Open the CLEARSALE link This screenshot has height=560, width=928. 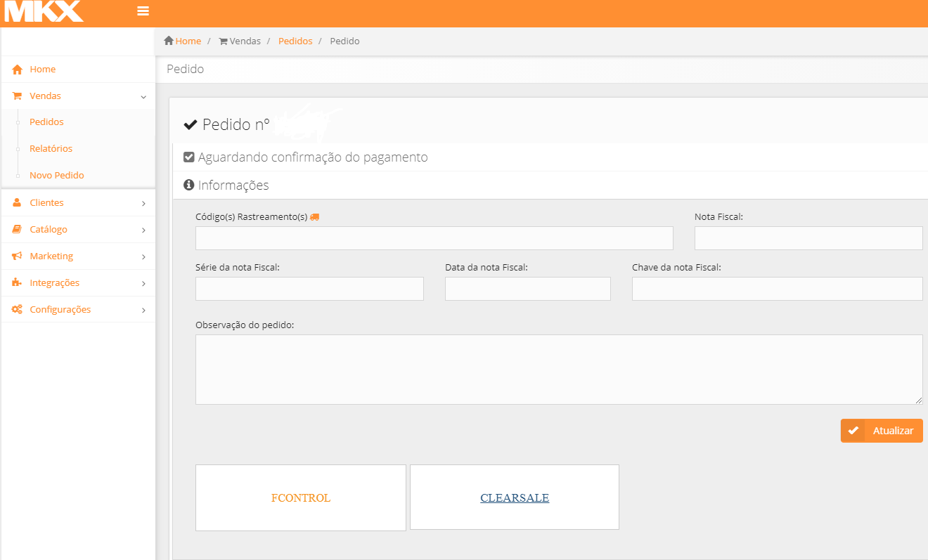[515, 498]
